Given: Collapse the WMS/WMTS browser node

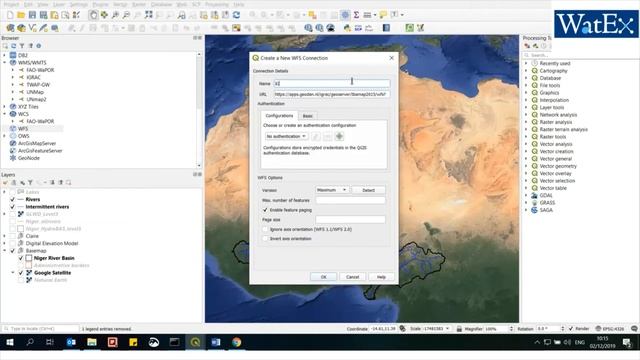Looking at the screenshot, I should coord(5,63).
